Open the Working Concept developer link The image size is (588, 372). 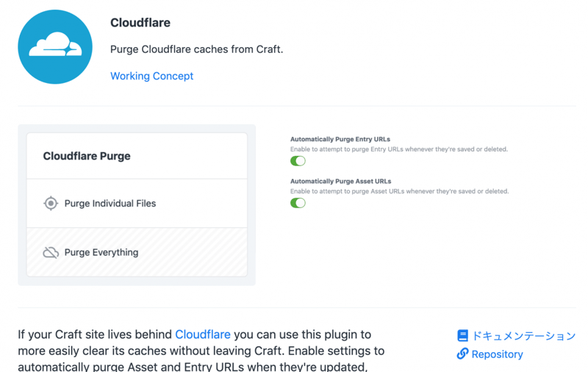click(151, 76)
